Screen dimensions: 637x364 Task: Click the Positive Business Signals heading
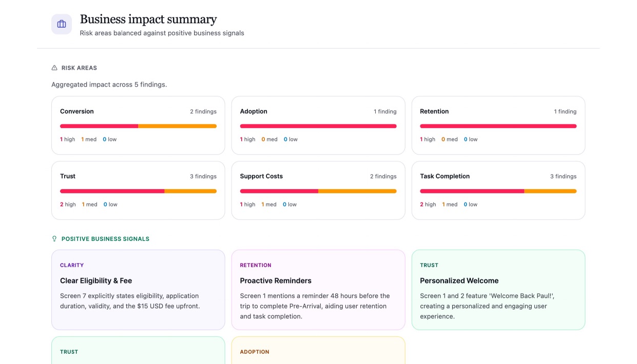click(105, 239)
